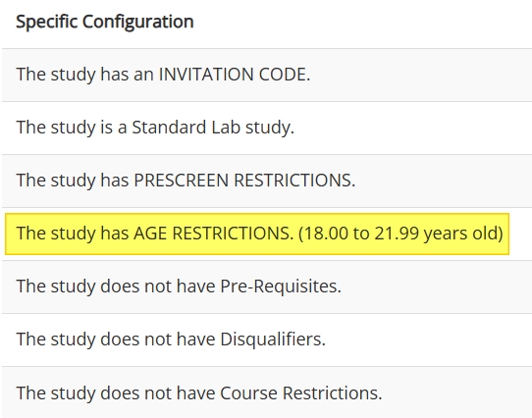Select the Standard Lab study row
This screenshot has height=418, width=532.
coord(267,128)
